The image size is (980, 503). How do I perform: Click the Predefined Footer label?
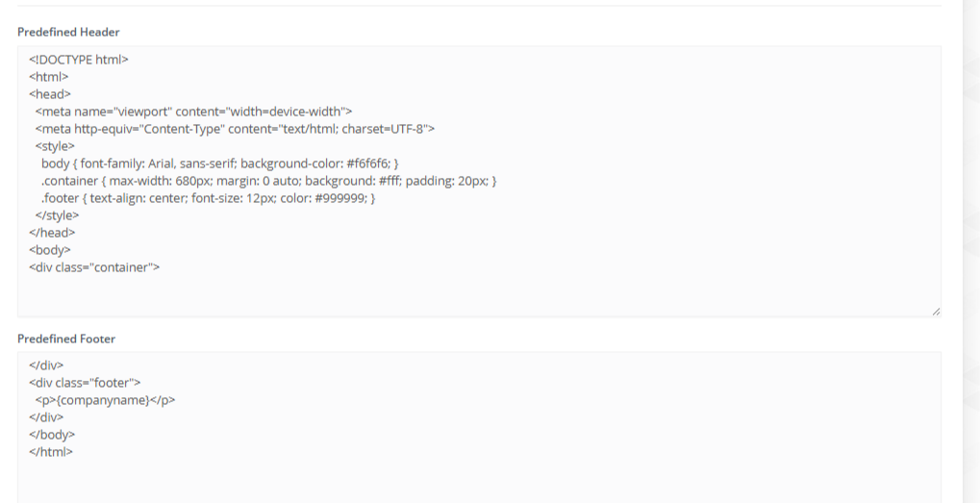[66, 339]
